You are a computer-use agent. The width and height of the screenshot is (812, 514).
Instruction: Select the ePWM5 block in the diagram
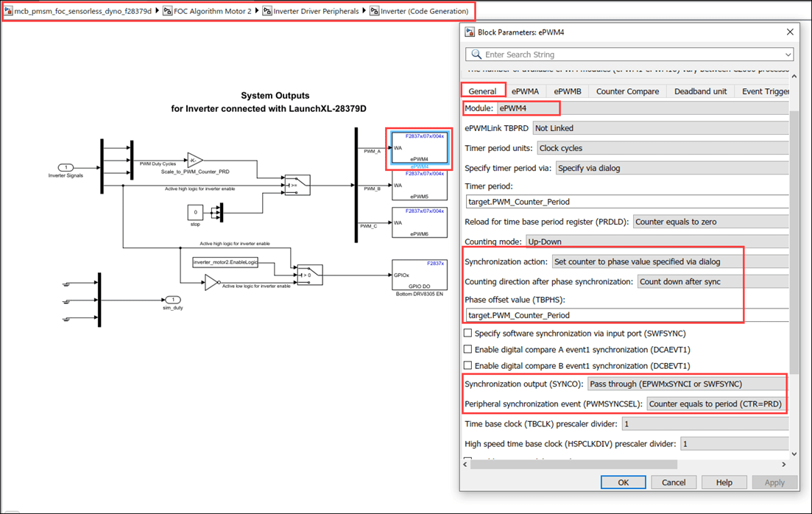tap(420, 186)
